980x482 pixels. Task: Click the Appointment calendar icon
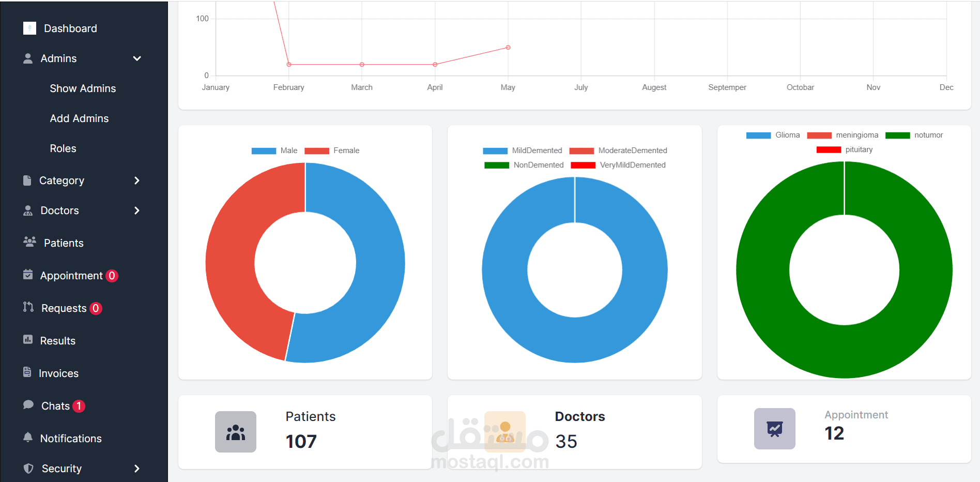[x=28, y=275]
